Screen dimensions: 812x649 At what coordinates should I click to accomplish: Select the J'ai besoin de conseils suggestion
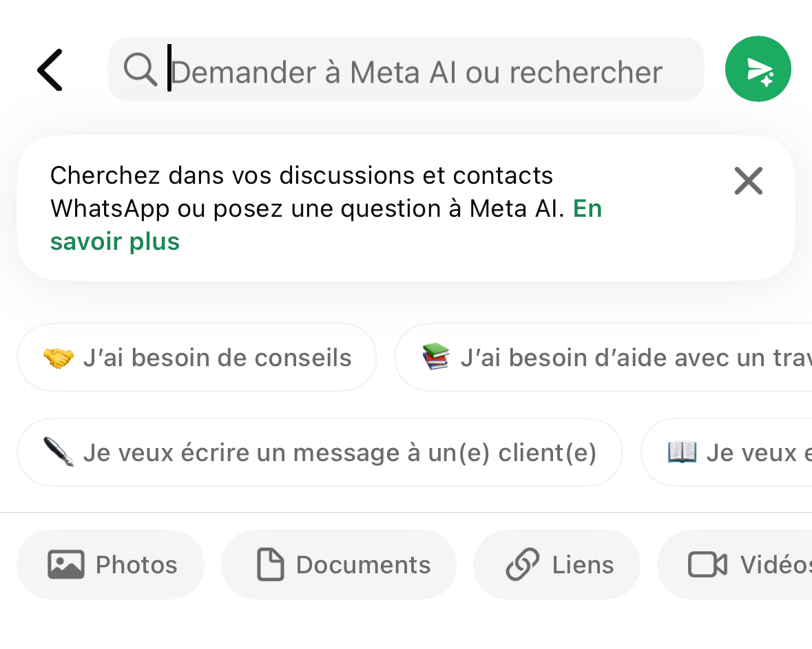coord(196,357)
